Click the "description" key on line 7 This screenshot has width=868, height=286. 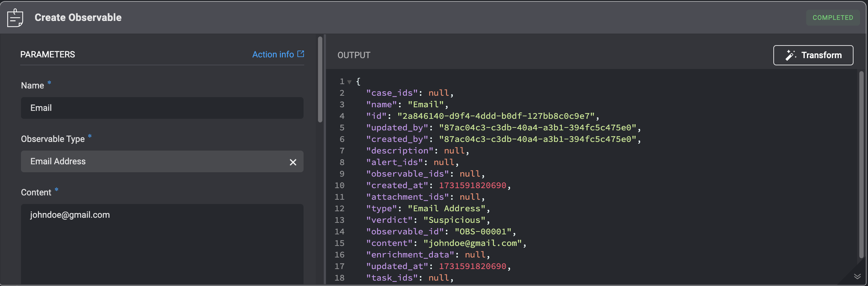[x=400, y=151]
